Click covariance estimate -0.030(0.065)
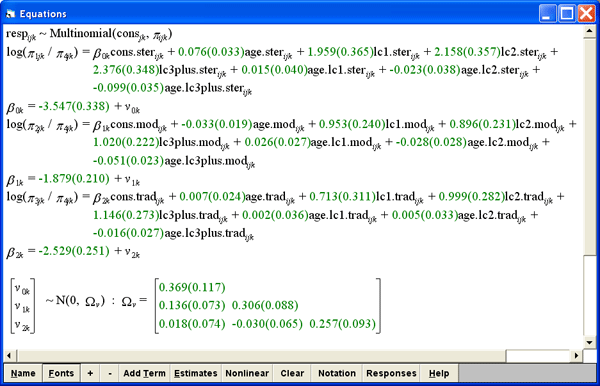Screen dimensions: 600x386 click(x=267, y=324)
